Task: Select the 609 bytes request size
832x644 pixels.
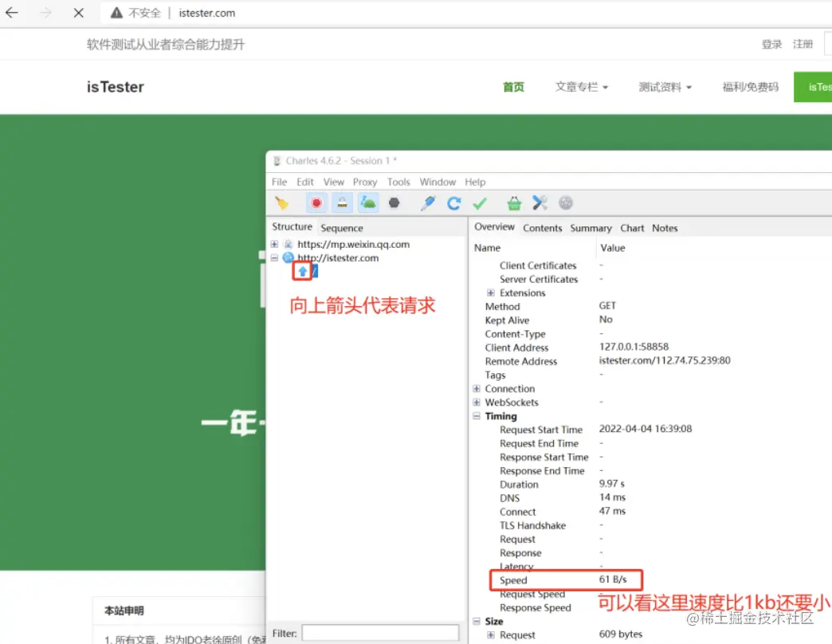Action: [620, 634]
